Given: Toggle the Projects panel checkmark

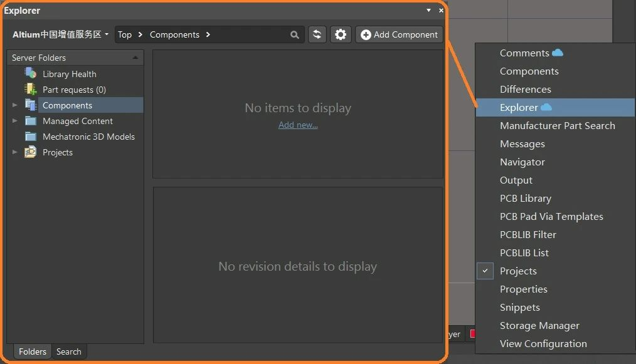Looking at the screenshot, I should click(485, 271).
